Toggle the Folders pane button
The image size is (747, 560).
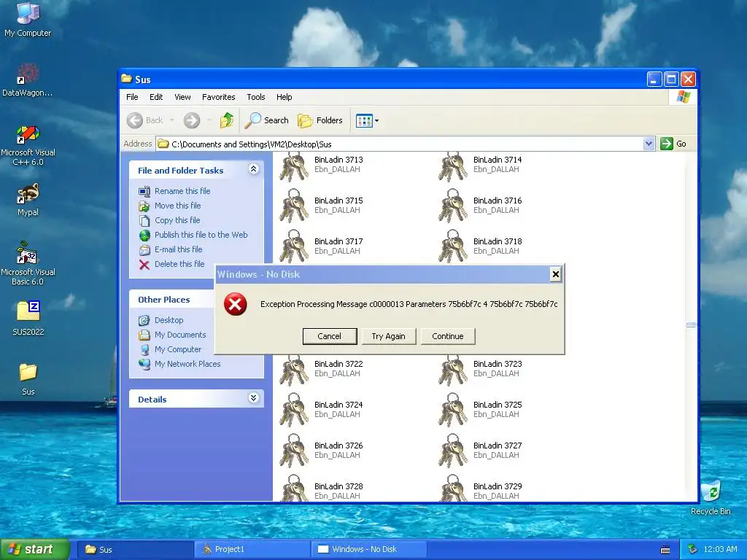click(x=320, y=120)
